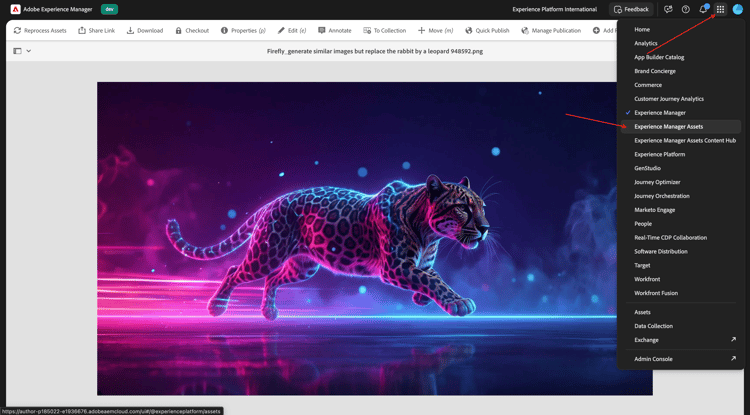The image size is (750, 415).
Task: Click the Checkout lock icon
Action: tap(178, 31)
